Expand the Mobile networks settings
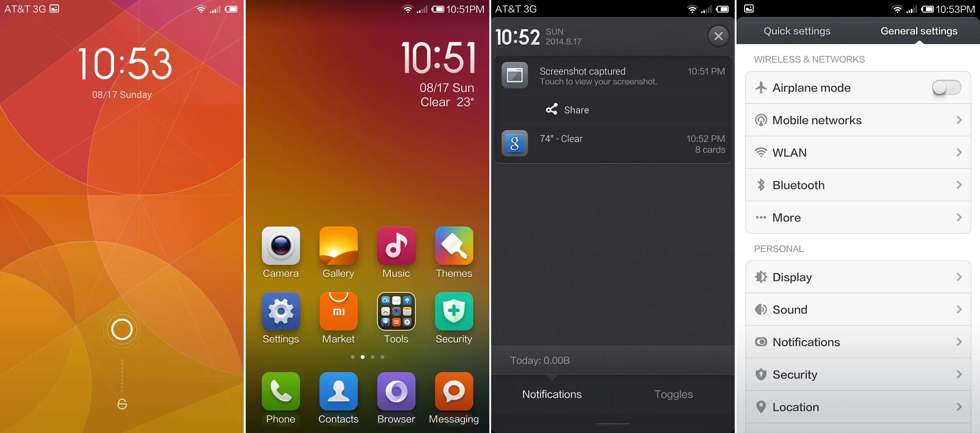The height and width of the screenshot is (433, 980). 857,120
